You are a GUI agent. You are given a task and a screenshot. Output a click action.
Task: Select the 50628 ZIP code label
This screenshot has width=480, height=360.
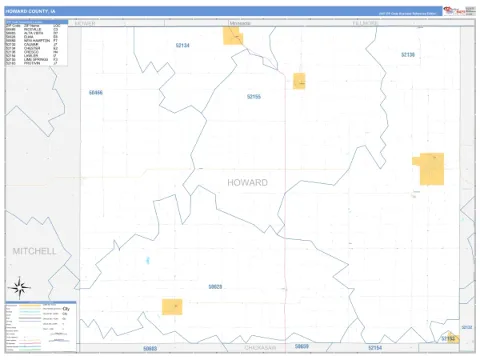coord(215,287)
